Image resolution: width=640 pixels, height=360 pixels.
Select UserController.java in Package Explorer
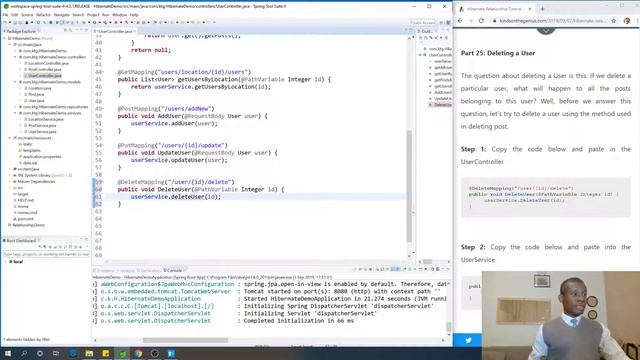pyautogui.click(x=42, y=76)
